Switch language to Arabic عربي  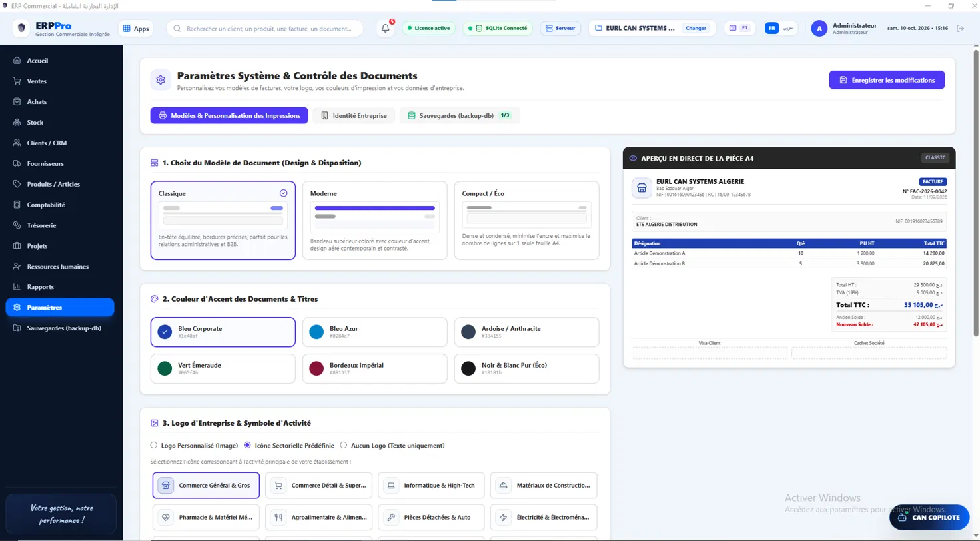[788, 29]
